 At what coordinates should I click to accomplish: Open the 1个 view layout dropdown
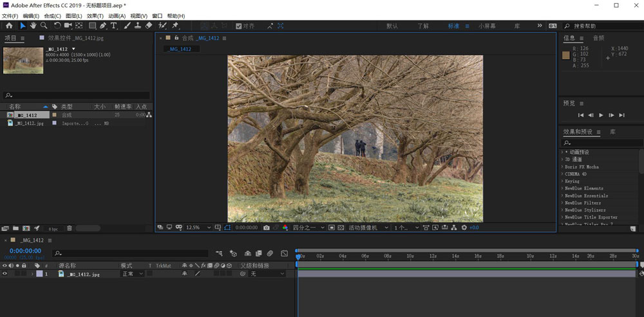tap(406, 228)
